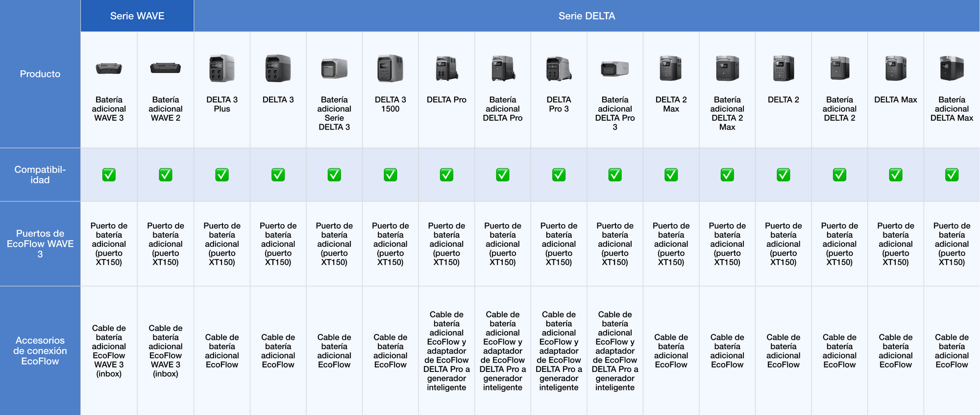
Task: Click the compatibility checkmark for DELTA 2
Action: [783, 175]
